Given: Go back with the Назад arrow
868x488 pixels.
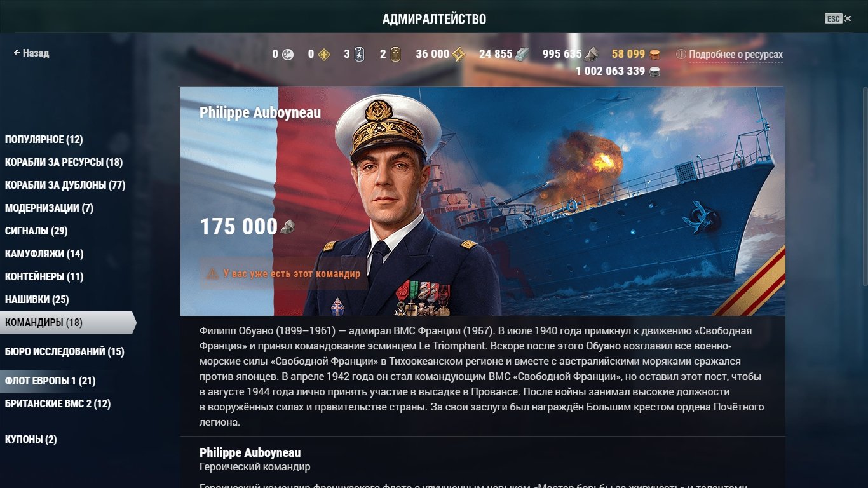Looking at the screenshot, I should [31, 53].
